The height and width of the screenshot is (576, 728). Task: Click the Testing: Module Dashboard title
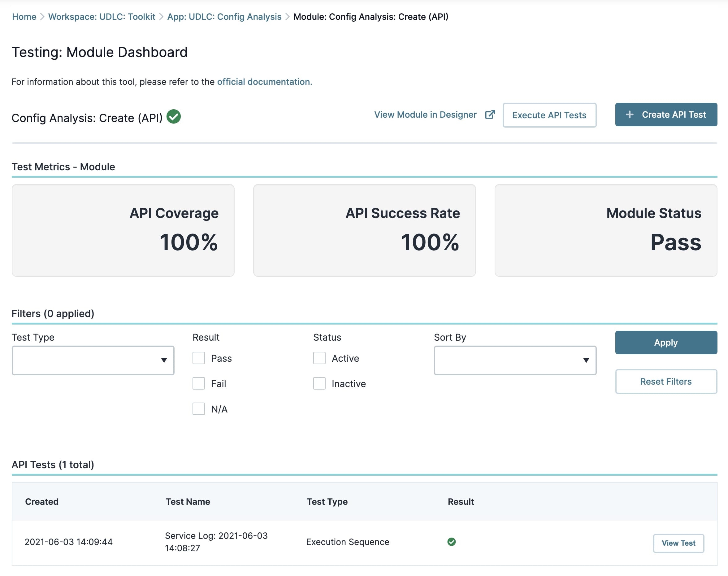(100, 52)
